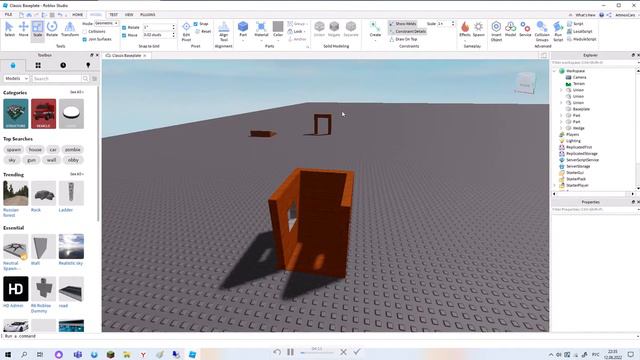
Task: Activate the Move tool
Action: [x=23, y=29]
